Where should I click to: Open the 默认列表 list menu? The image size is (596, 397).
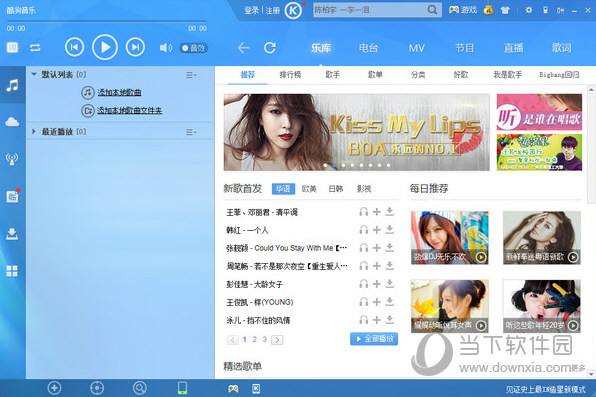pos(191,75)
